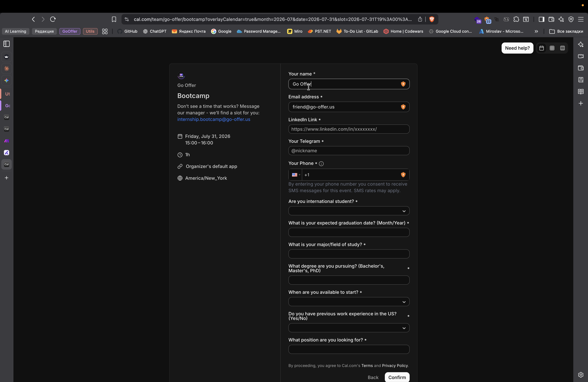
Task: Open the settings gear at bottom right
Action: pos(581,375)
